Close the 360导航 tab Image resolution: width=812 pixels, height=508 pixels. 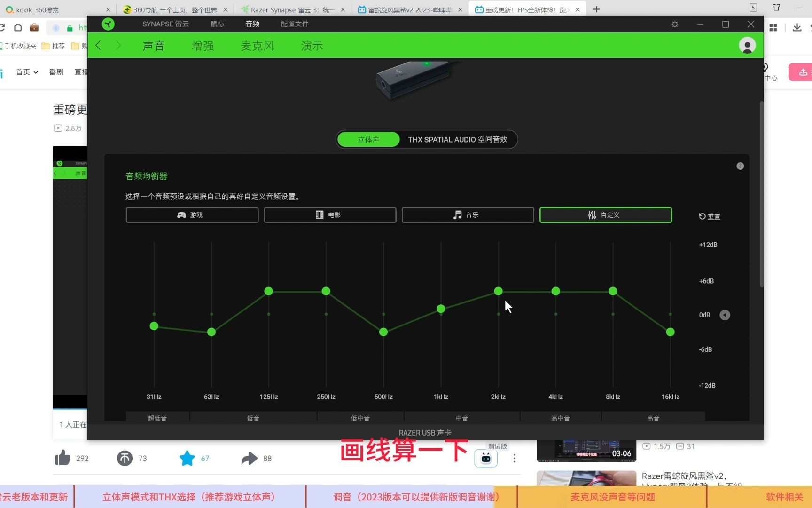click(225, 9)
